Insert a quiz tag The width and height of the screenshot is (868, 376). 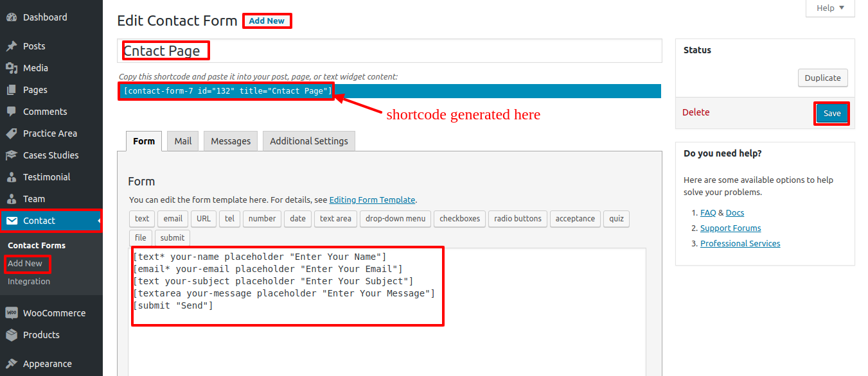(617, 218)
